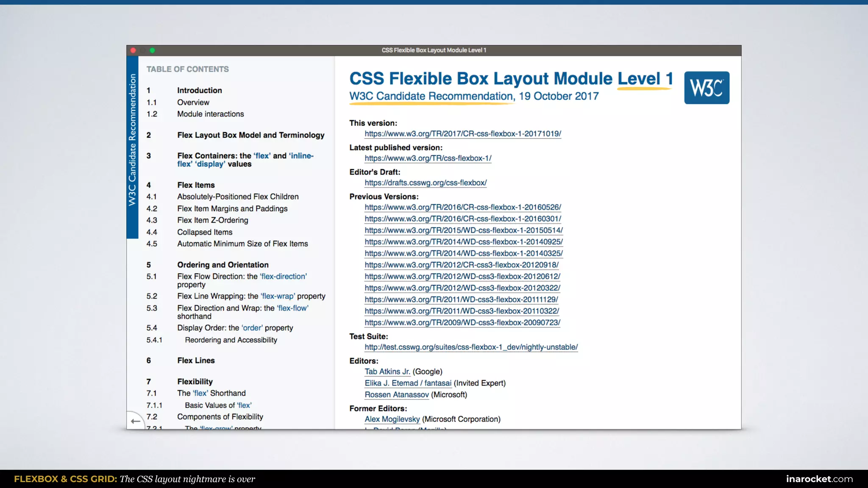The height and width of the screenshot is (488, 868).
Task: Open the 'This version' 20171019 URL
Action: coord(462,134)
